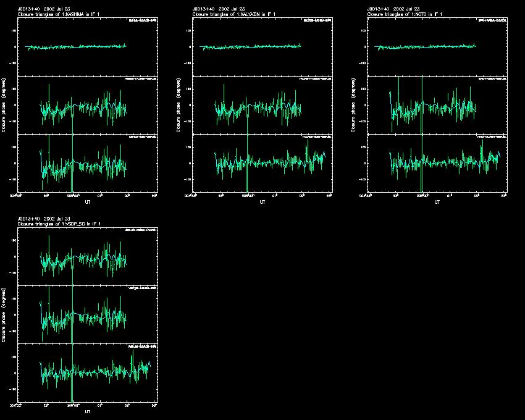Click the triangle label in VSOP_SC's top panel corner
The image size is (525, 420).
141,230
